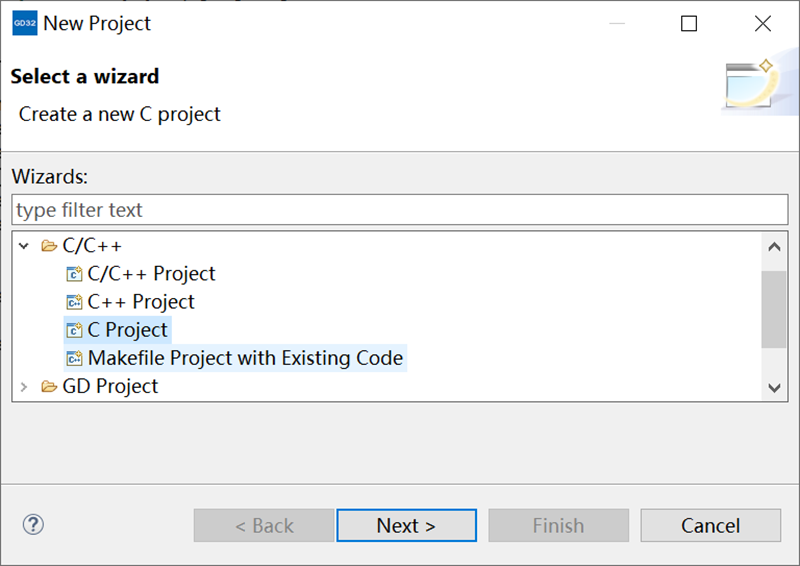800x566 pixels.
Task: Select Makefile Project with Existing Code
Action: (245, 358)
